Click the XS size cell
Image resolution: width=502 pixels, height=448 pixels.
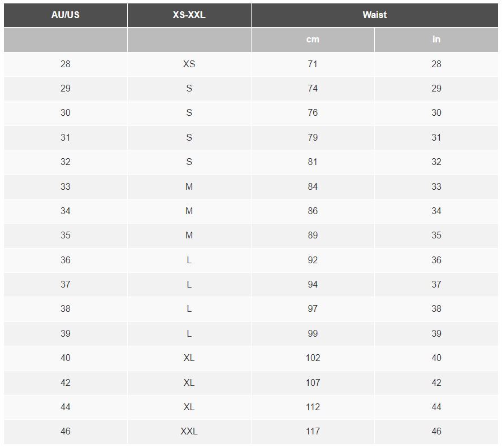189,64
